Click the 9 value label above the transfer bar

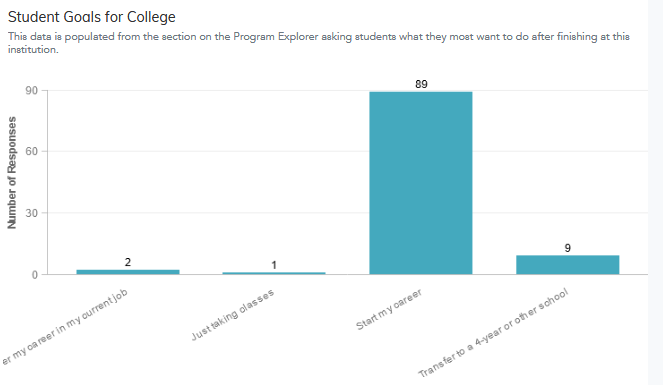pyautogui.click(x=567, y=248)
